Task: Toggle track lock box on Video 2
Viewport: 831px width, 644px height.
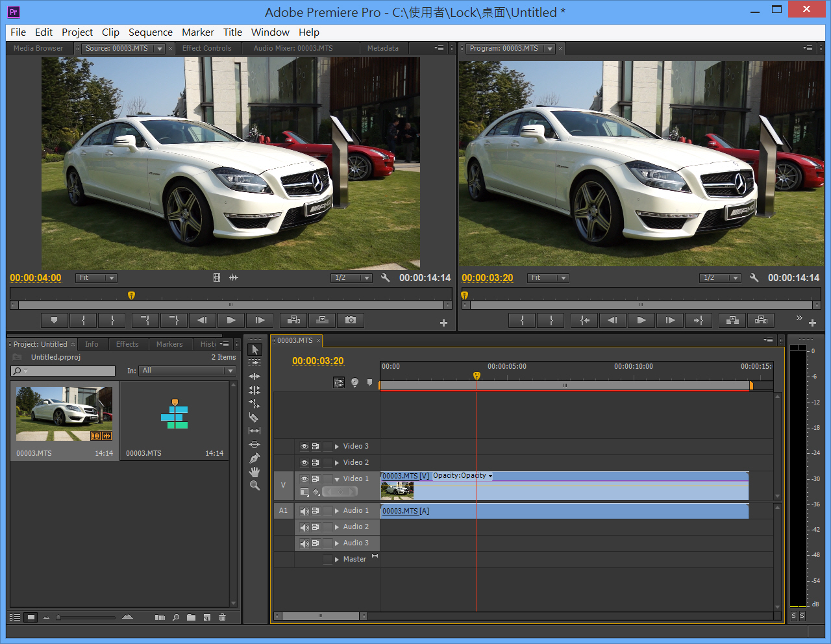Action: [328, 463]
